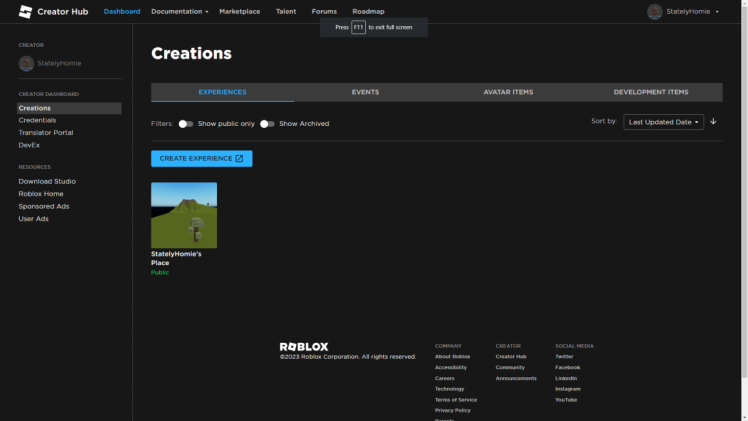Click the Roblox logo in footer
748x421 pixels.
click(303, 347)
